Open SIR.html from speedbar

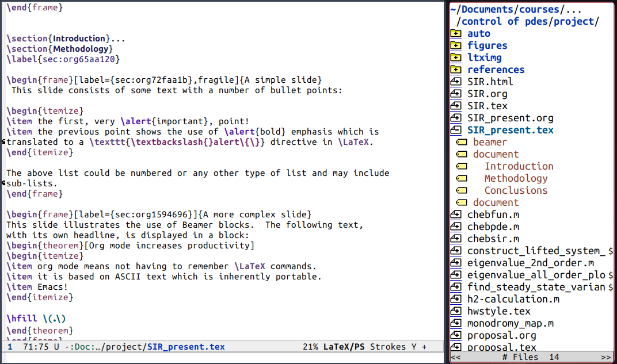click(490, 82)
